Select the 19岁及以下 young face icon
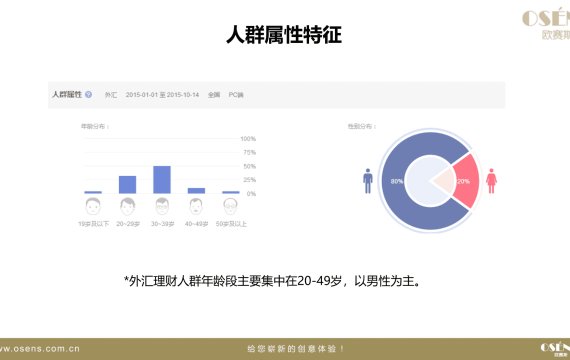Image resolution: width=570 pixels, height=360 pixels. click(93, 206)
